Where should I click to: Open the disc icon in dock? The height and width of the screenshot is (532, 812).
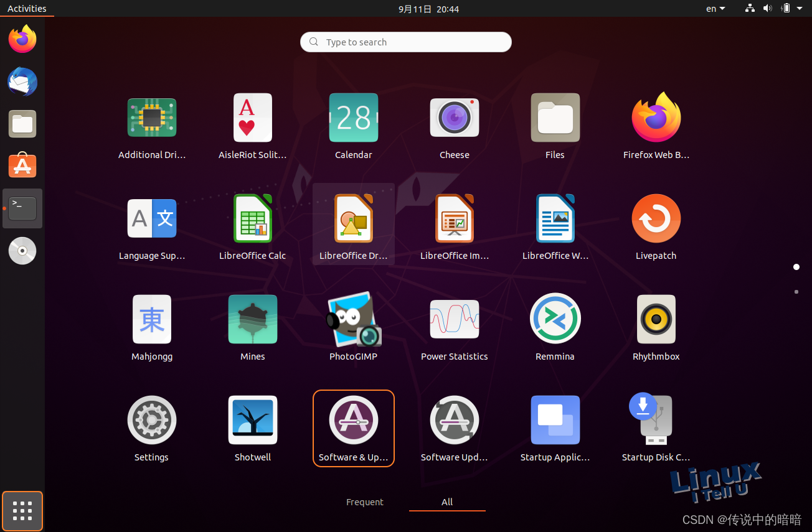[22, 251]
